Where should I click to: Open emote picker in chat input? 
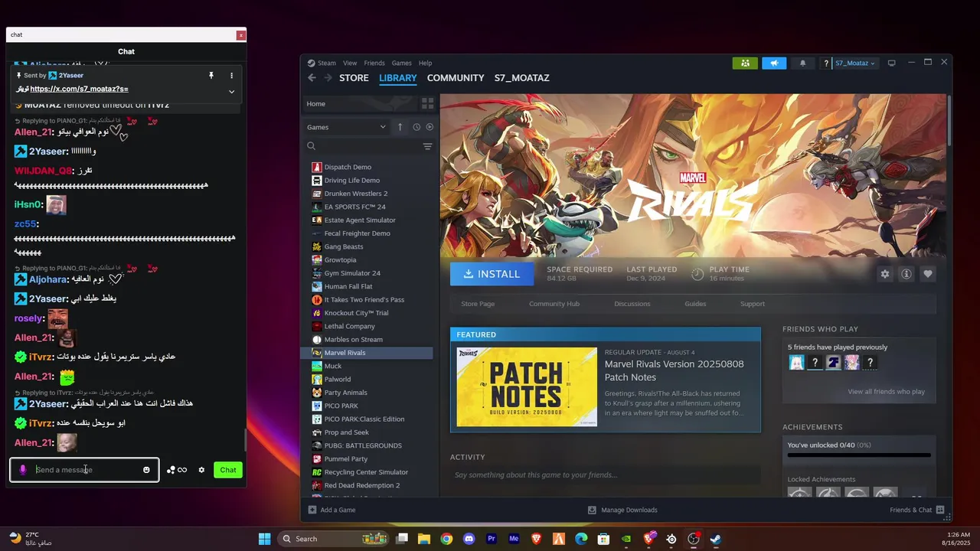point(146,470)
